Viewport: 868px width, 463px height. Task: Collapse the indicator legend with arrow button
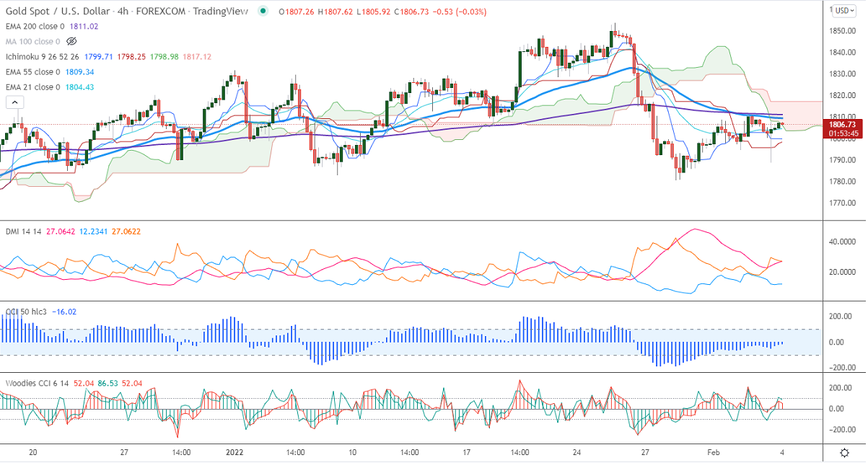[x=14, y=103]
